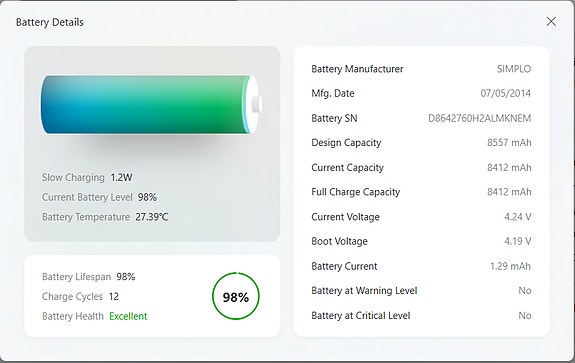Click the 8557 mAh design capacity value
Image resolution: width=575 pixels, height=363 pixels.
(509, 143)
